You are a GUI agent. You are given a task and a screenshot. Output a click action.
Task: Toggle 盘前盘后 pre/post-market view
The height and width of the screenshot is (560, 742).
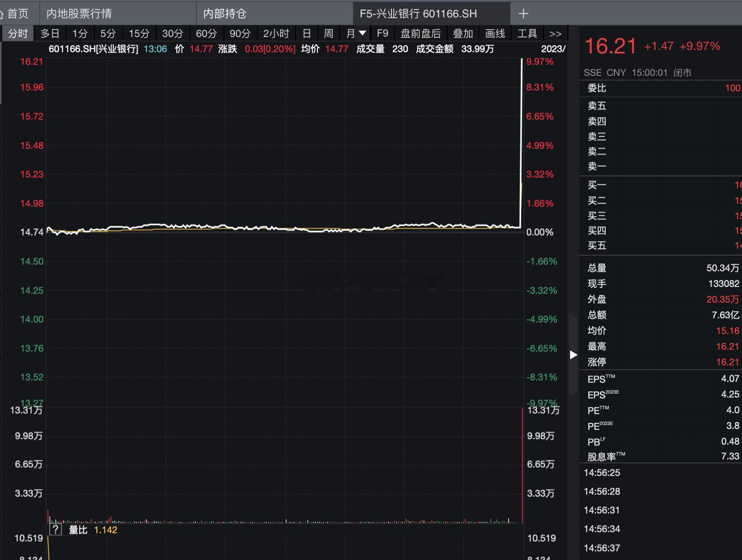click(x=421, y=34)
